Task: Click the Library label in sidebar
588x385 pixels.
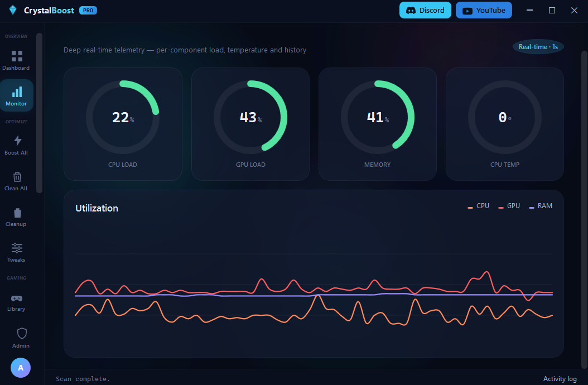Action: pyautogui.click(x=16, y=309)
